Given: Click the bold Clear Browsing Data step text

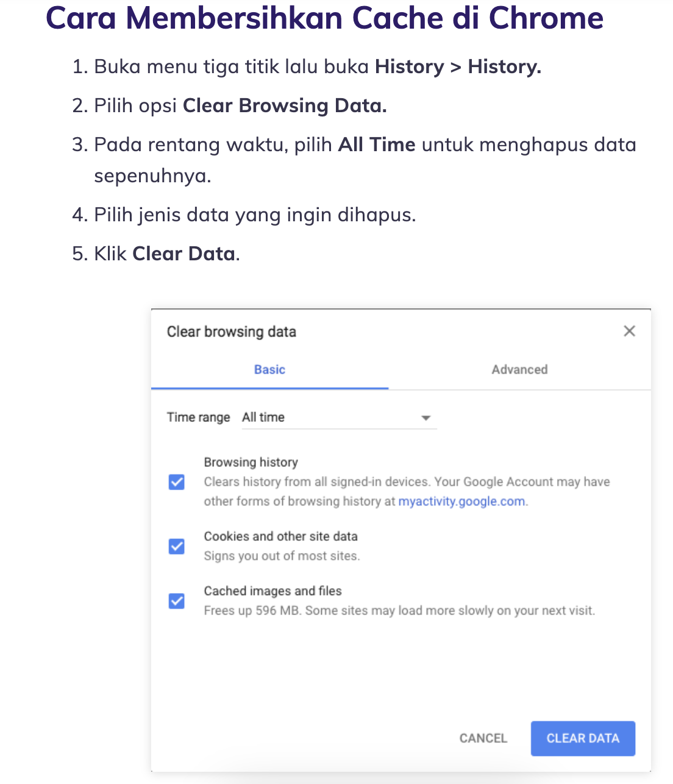Looking at the screenshot, I should [x=285, y=105].
